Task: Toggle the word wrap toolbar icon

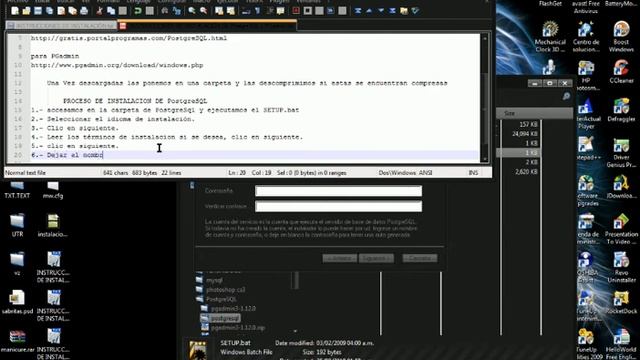Action: pos(246,11)
